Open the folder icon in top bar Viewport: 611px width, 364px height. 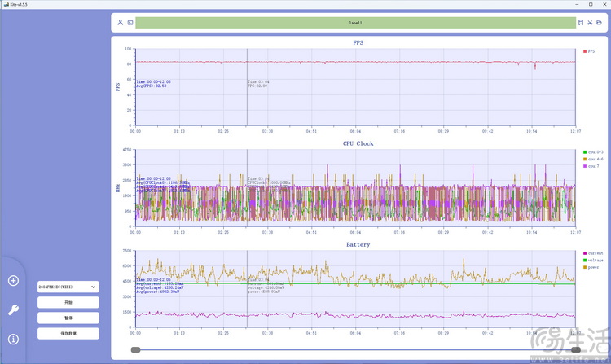pyautogui.click(x=599, y=23)
